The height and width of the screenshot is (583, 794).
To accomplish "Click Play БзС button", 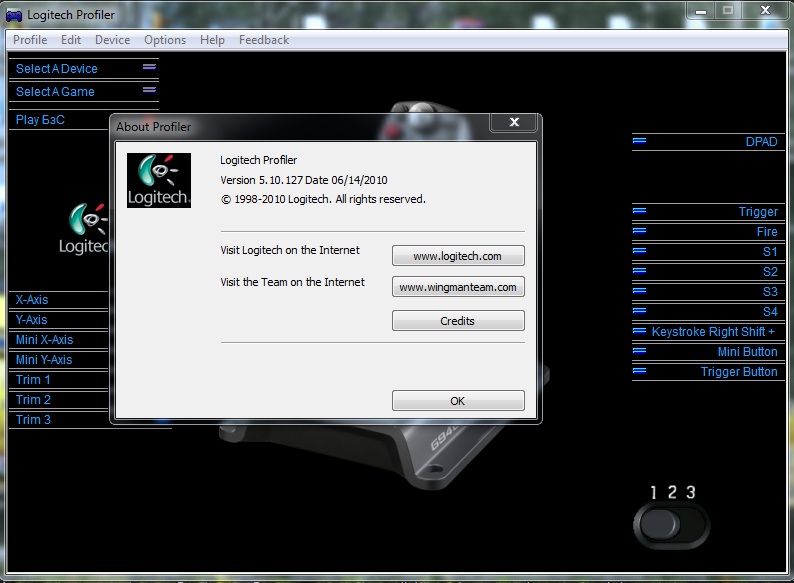I will click(40, 120).
